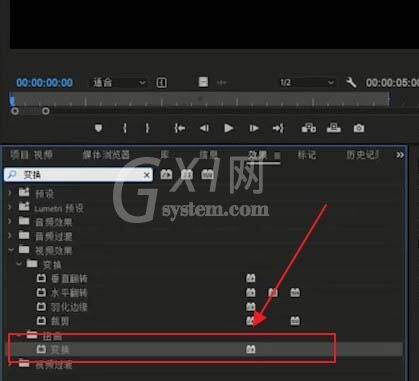This screenshot has width=419, height=381.
Task: Step back one frame
Action: (x=204, y=128)
